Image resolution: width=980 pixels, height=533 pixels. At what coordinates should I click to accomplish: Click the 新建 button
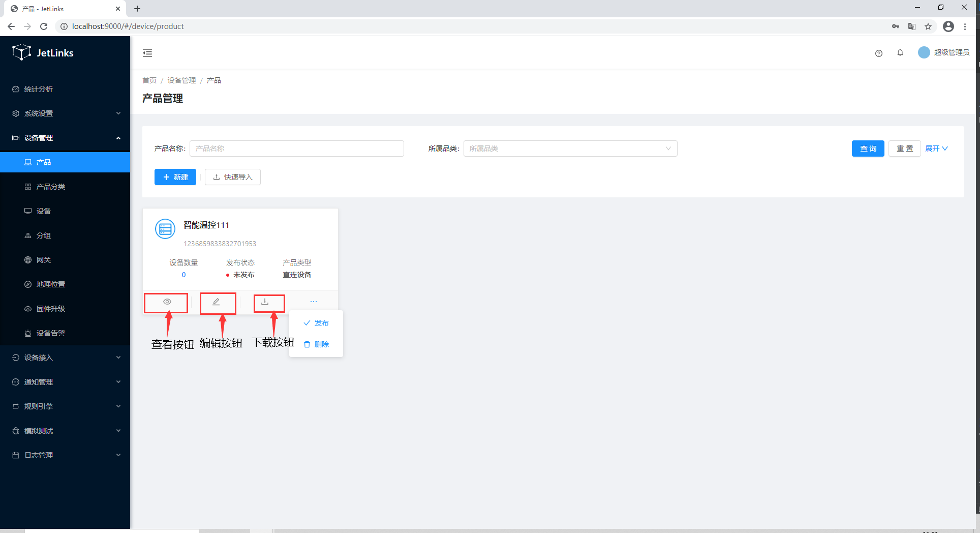coord(175,177)
